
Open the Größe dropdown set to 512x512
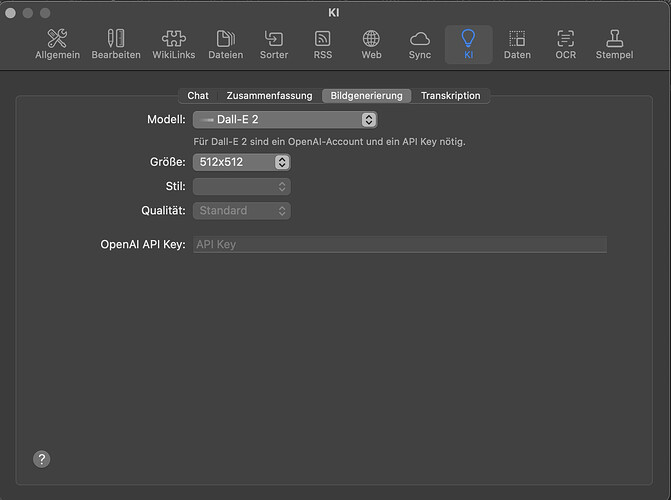(241, 162)
